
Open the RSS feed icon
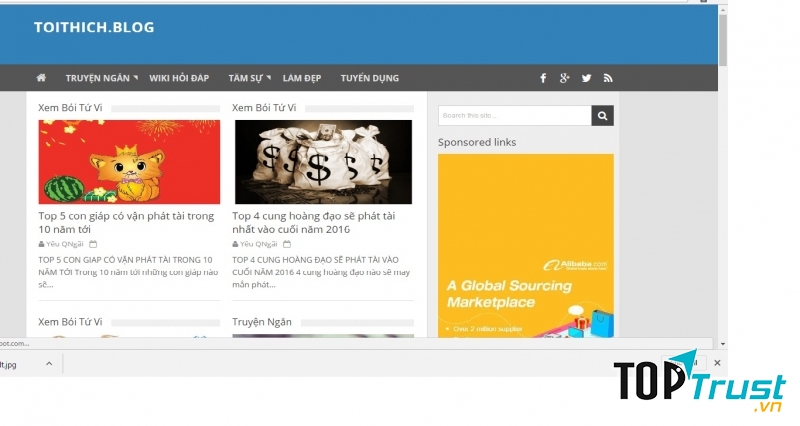[x=607, y=78]
